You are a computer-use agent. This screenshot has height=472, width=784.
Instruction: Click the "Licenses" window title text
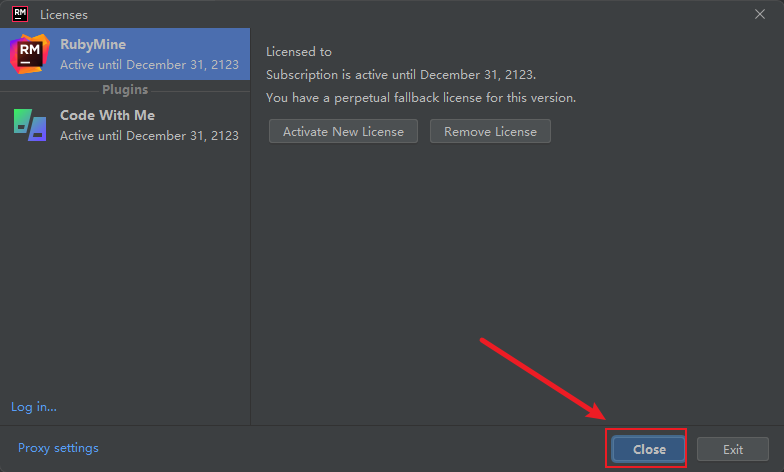(x=64, y=15)
